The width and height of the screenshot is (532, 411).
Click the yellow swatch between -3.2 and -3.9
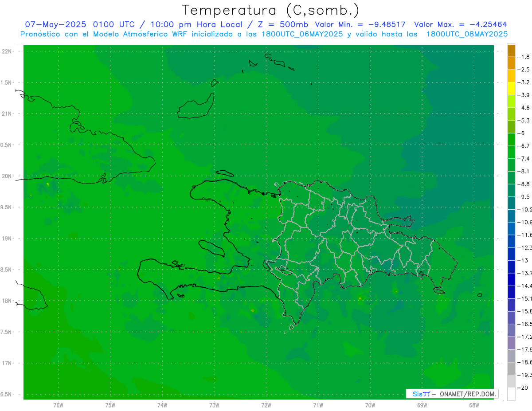(511, 89)
